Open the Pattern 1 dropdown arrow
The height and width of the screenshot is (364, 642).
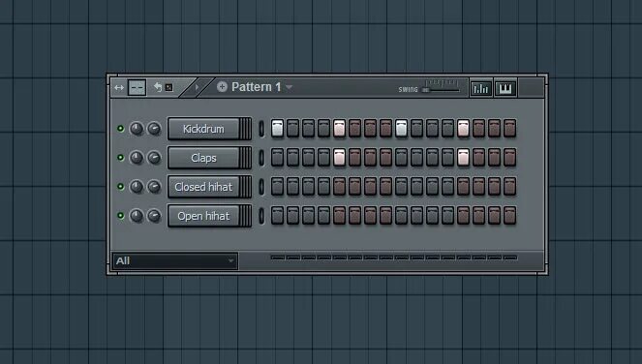(x=290, y=87)
